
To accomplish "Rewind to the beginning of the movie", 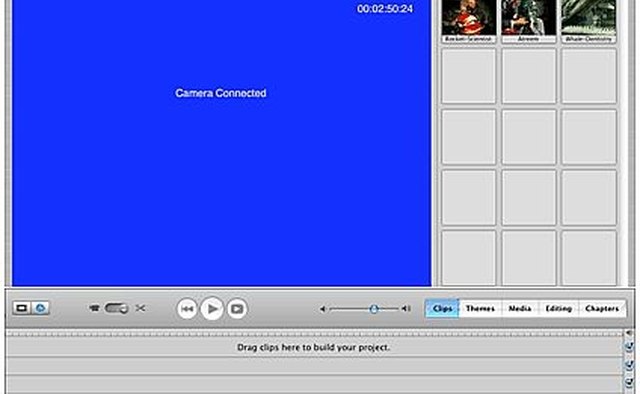I will pyautogui.click(x=187, y=309).
